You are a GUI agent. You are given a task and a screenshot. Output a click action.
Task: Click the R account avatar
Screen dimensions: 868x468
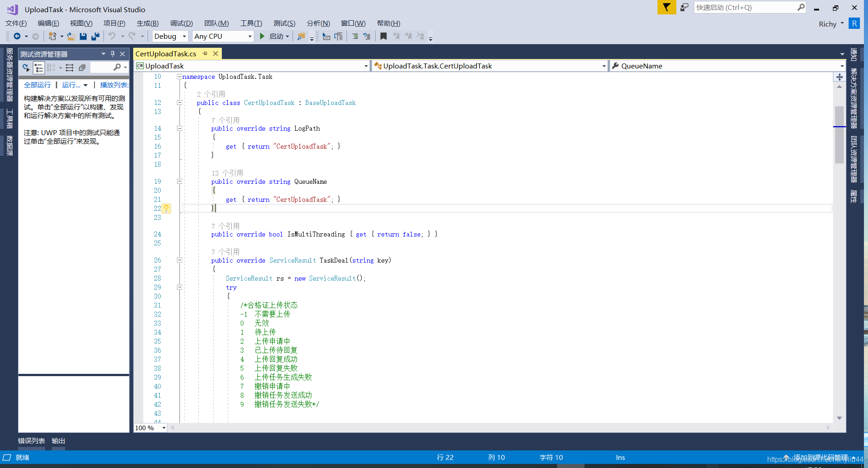(854, 23)
